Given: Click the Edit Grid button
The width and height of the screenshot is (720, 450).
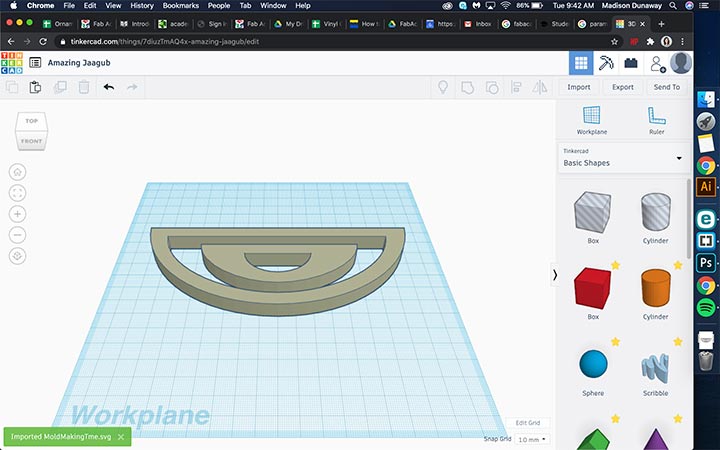Looking at the screenshot, I should [528, 423].
